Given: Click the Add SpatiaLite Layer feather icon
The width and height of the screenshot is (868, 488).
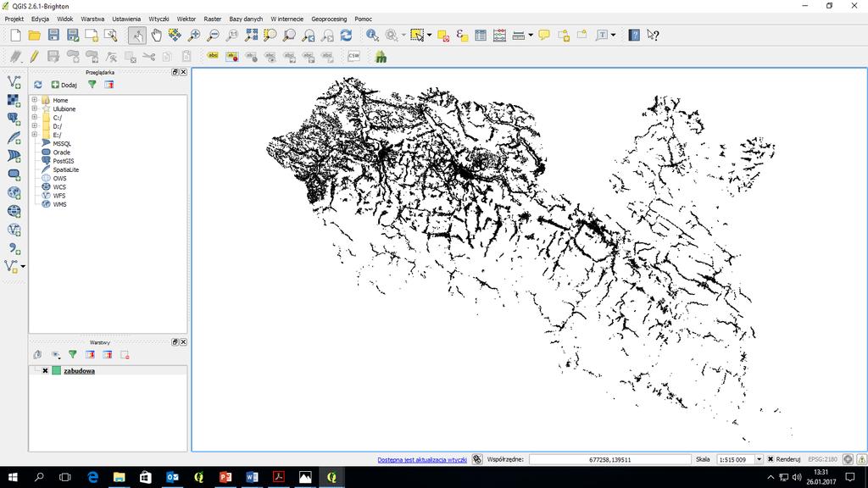Looking at the screenshot, I should [x=14, y=137].
